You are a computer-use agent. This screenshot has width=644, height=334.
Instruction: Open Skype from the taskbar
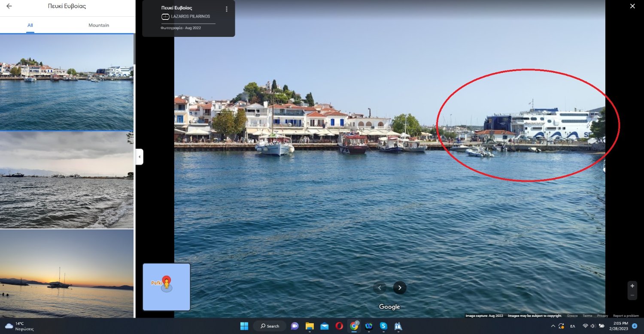pos(383,326)
